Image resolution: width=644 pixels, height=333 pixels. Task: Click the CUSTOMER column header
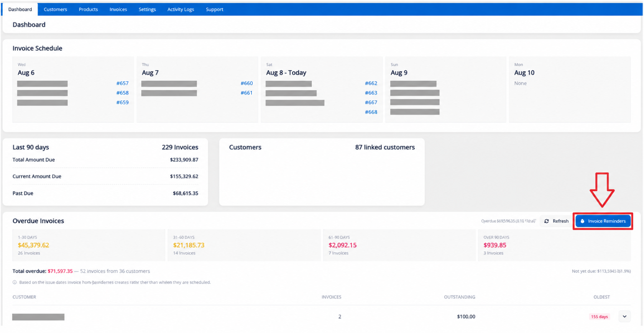pyautogui.click(x=24, y=297)
